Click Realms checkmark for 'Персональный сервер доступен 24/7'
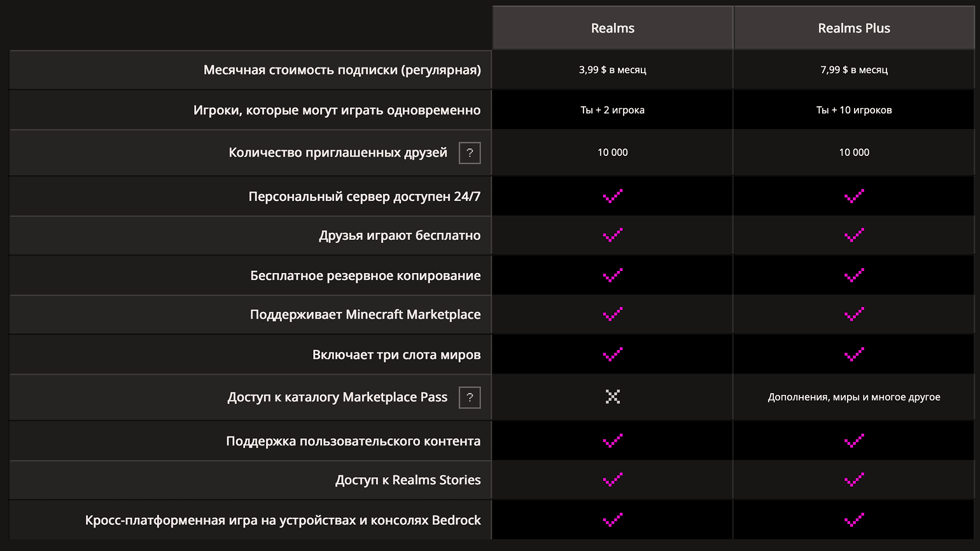 [612, 197]
